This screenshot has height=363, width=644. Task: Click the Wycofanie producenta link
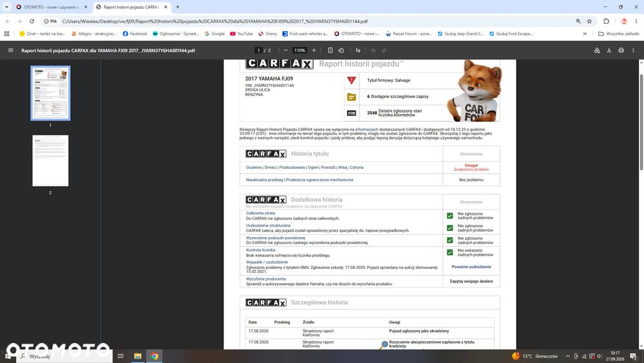click(x=266, y=279)
